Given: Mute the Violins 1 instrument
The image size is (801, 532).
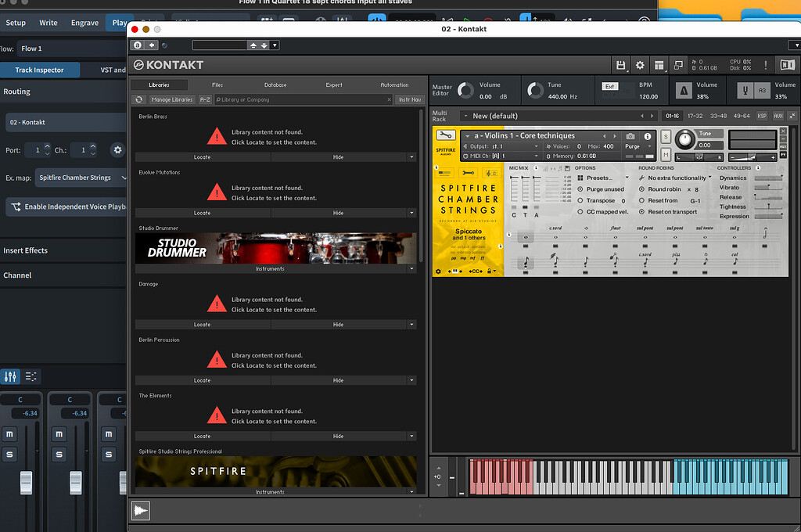Looking at the screenshot, I should 665,153.
